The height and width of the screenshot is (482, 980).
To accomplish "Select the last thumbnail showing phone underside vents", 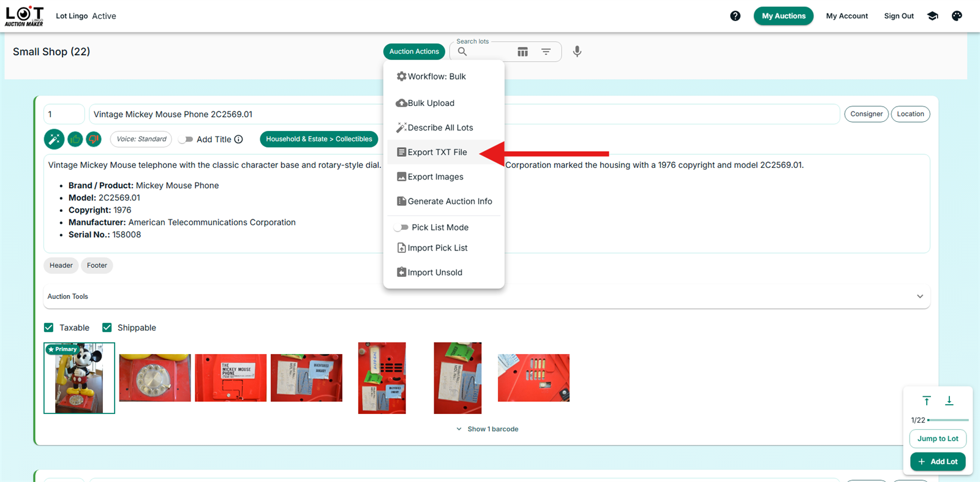I will (x=533, y=378).
